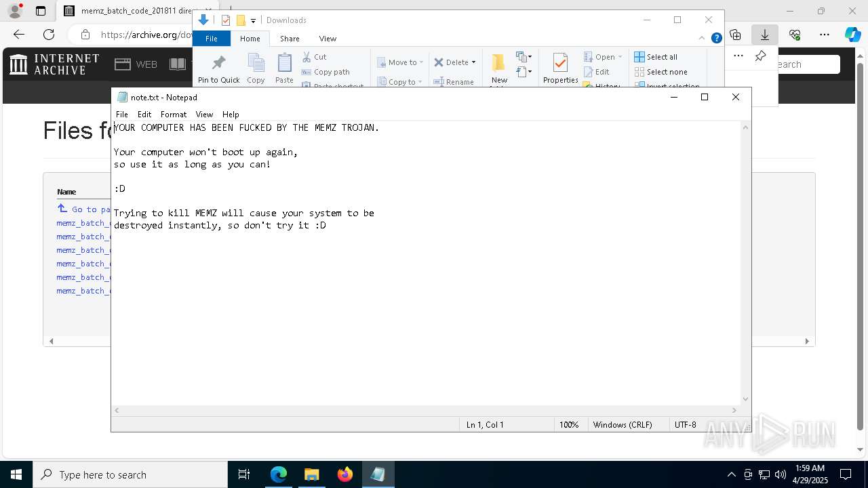868x488 pixels.
Task: Click the Paste icon in Explorer ribbon
Action: click(284, 64)
